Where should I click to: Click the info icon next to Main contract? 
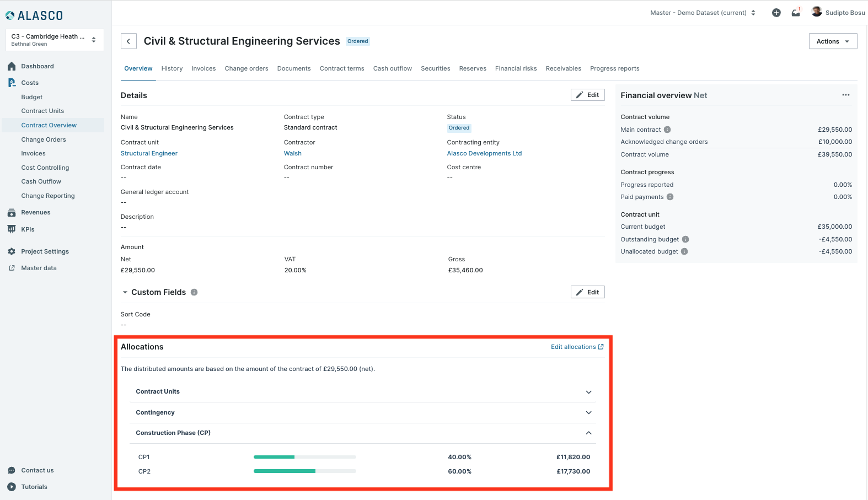667,130
